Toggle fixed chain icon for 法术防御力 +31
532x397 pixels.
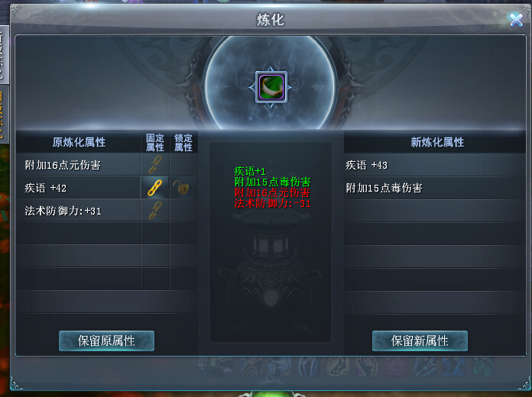coord(154,210)
